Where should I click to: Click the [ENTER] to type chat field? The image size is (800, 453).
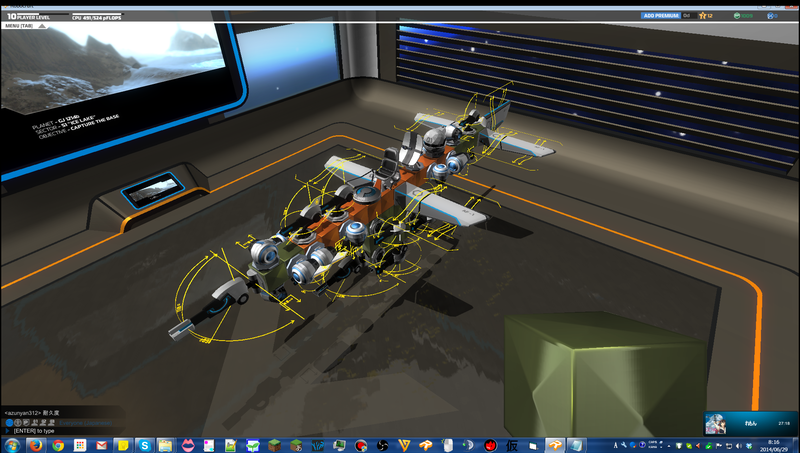pyautogui.click(x=34, y=431)
